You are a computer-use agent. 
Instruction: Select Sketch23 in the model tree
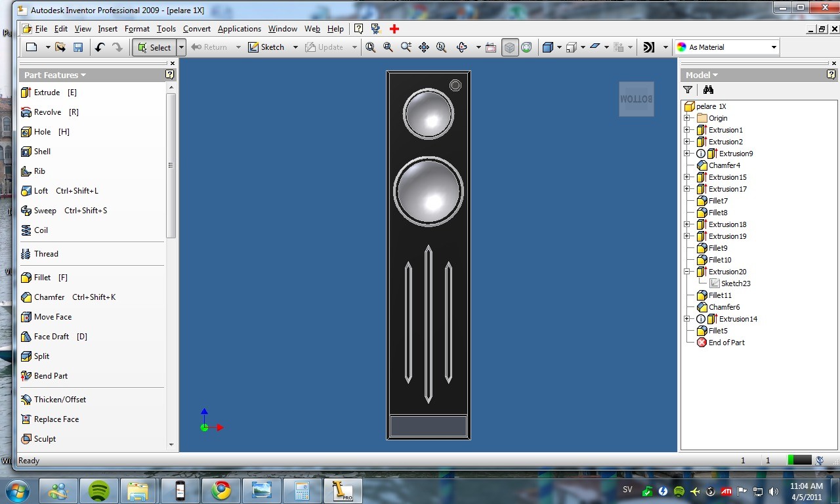click(736, 283)
